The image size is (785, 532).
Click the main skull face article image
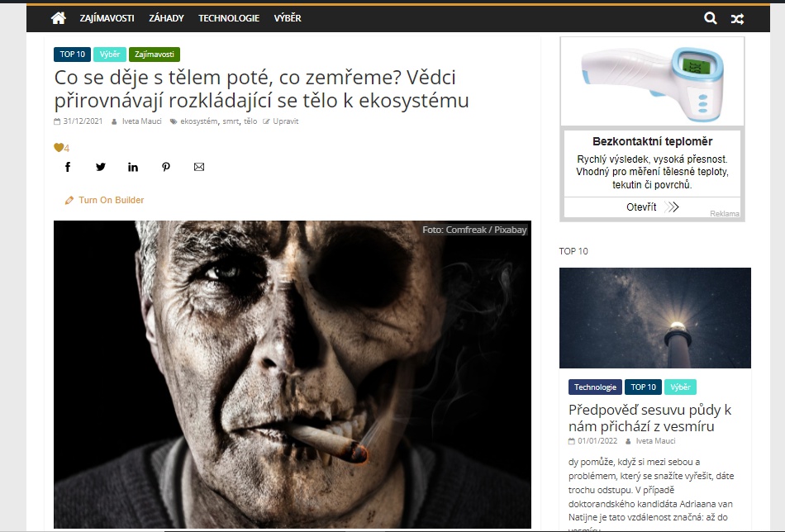point(293,374)
